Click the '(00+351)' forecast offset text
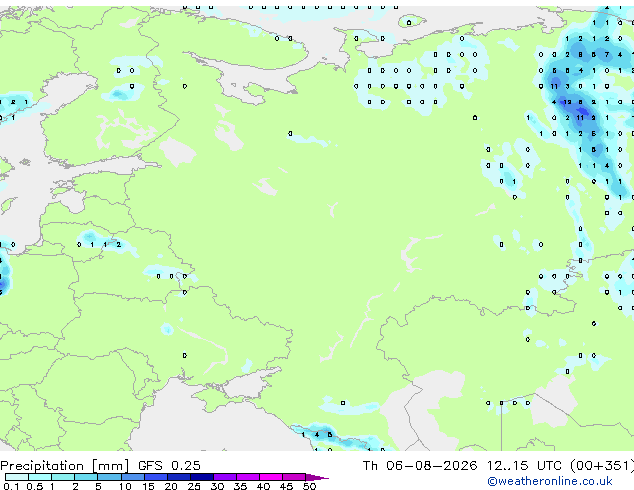The width and height of the screenshot is (634, 490). coord(602,466)
